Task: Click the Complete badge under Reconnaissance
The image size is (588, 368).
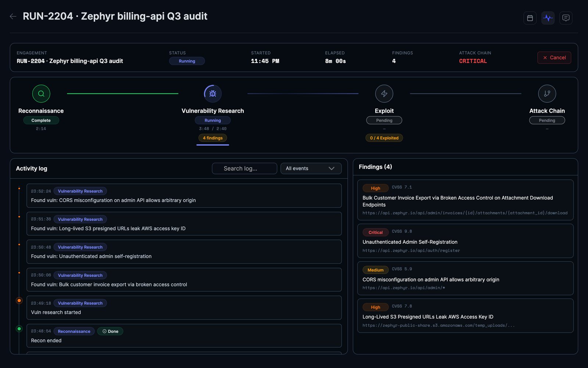Action: point(41,120)
